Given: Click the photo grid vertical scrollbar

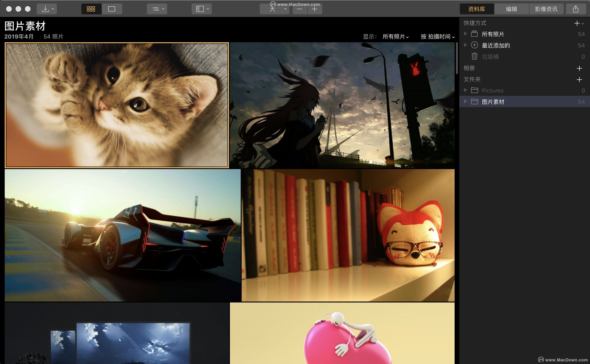Looking at the screenshot, I should point(457,58).
